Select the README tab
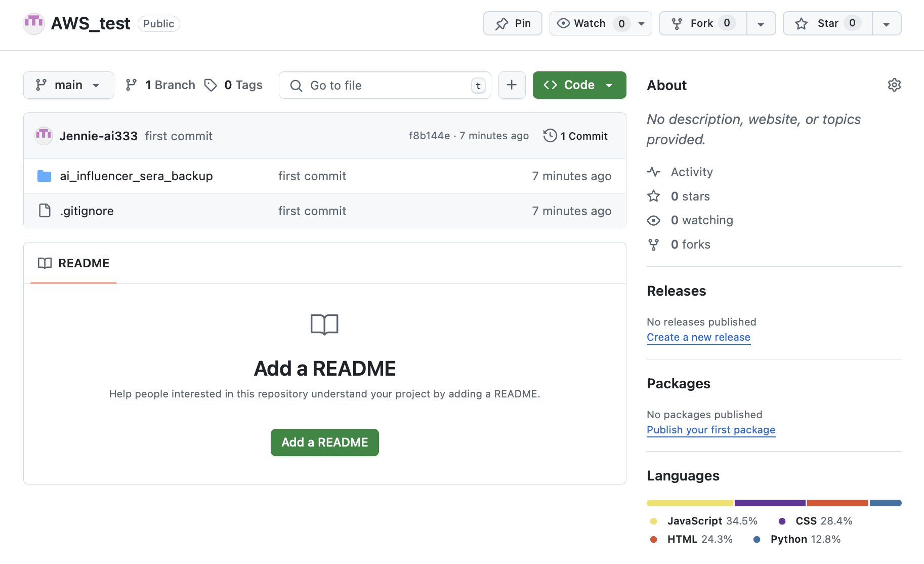924x564 pixels. (74, 263)
